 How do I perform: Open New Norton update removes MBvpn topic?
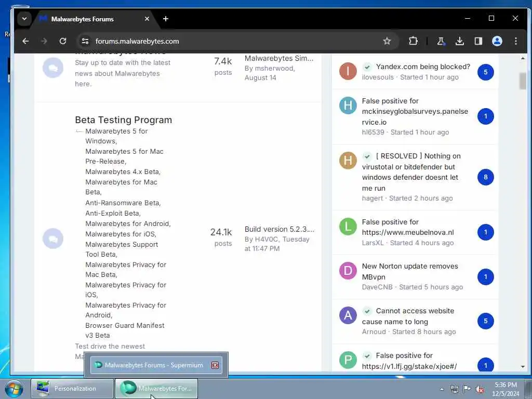click(410, 271)
